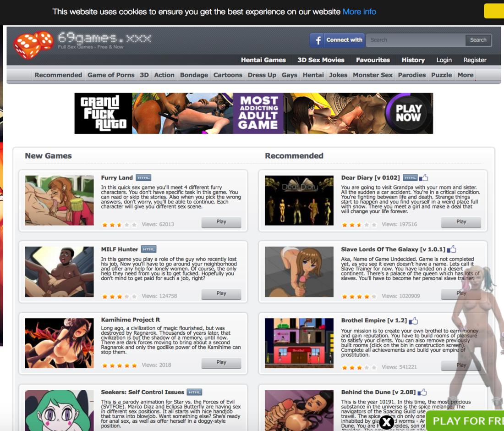Select the 3D category tab
This screenshot has height=431, width=504.
click(144, 75)
